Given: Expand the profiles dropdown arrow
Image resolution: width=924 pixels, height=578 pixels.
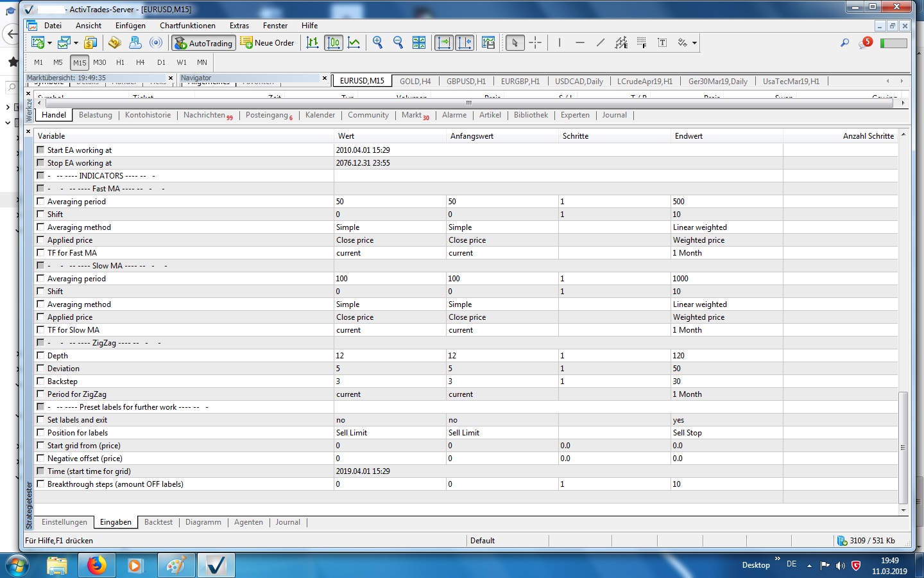Looking at the screenshot, I should (x=76, y=43).
